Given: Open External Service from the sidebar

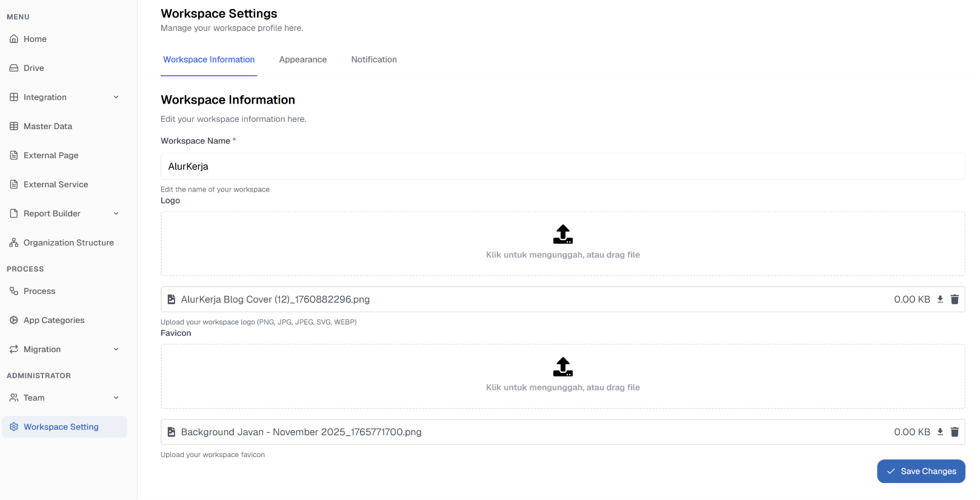Looking at the screenshot, I should pyautogui.click(x=64, y=184).
